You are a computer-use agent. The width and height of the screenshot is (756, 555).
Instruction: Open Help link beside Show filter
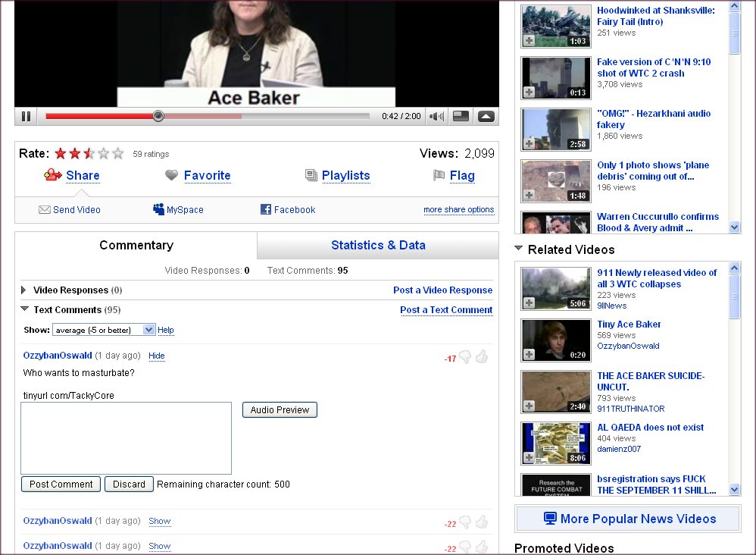pyautogui.click(x=165, y=330)
